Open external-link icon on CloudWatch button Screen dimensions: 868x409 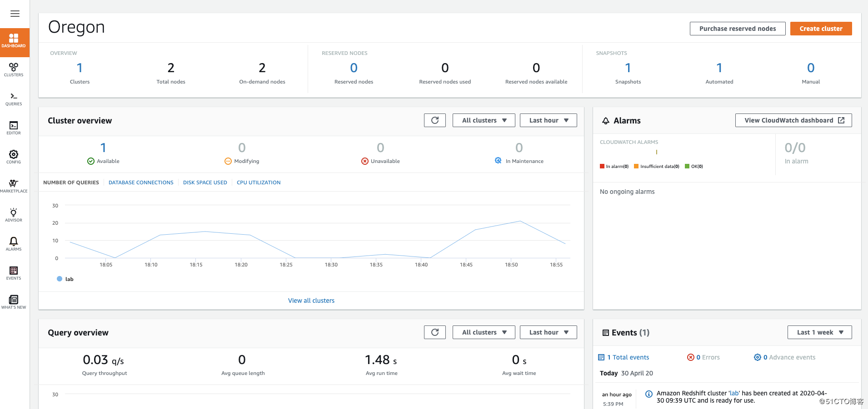pos(841,120)
